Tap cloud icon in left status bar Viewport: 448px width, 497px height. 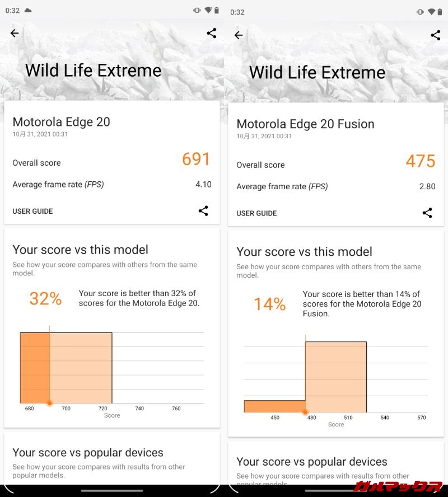click(28, 11)
